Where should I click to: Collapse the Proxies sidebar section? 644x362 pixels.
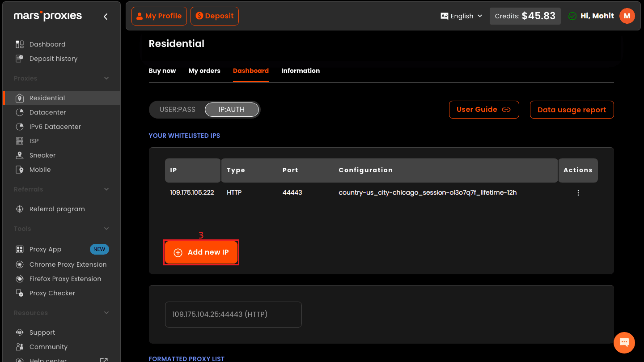click(x=106, y=78)
